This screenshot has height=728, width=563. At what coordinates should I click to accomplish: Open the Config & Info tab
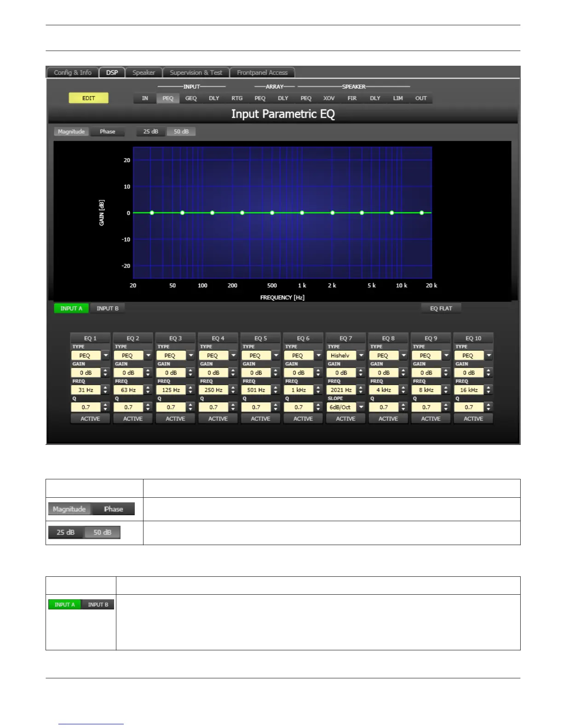tap(72, 73)
